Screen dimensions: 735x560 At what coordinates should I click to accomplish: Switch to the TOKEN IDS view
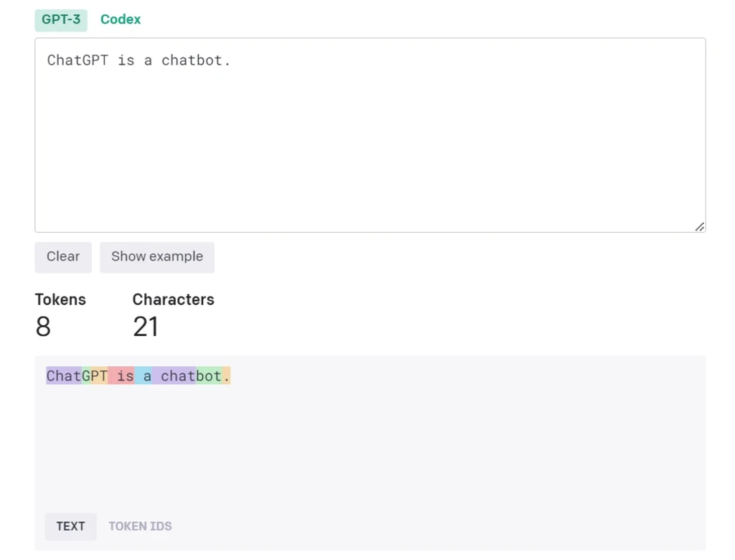click(140, 526)
